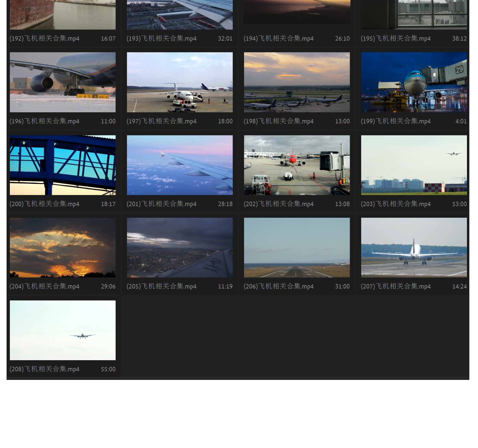Click filename (203)飞机相关合集.mp4
The image size is (478, 448).
point(396,204)
